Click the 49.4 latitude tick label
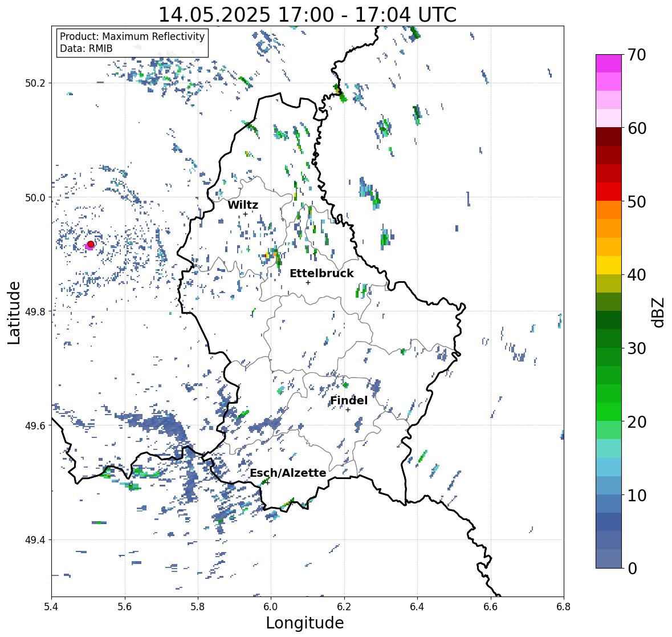672x637 pixels. click(35, 540)
